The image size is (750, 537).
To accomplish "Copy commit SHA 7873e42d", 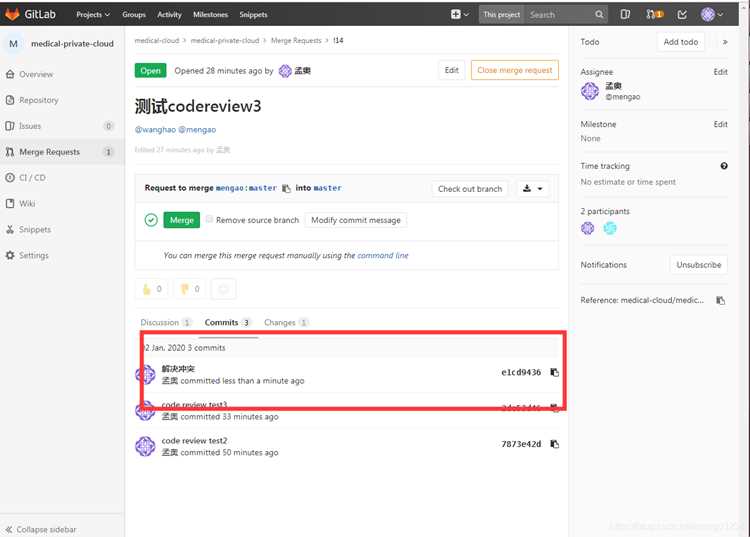I will click(x=555, y=444).
